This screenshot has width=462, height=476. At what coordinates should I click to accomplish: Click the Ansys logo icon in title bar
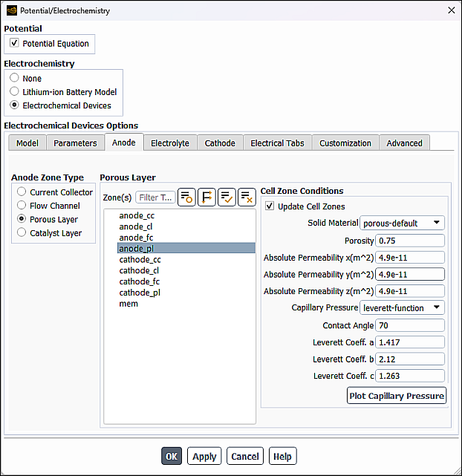point(12,10)
